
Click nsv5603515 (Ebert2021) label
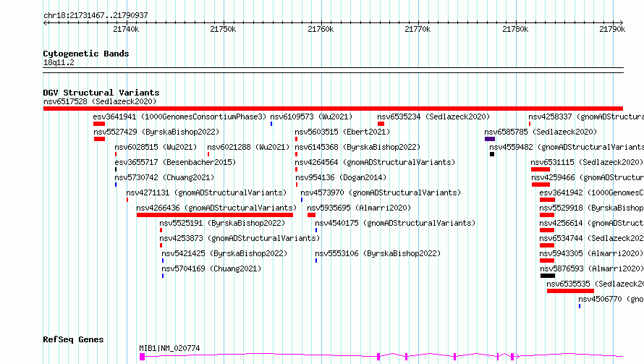coord(342,132)
